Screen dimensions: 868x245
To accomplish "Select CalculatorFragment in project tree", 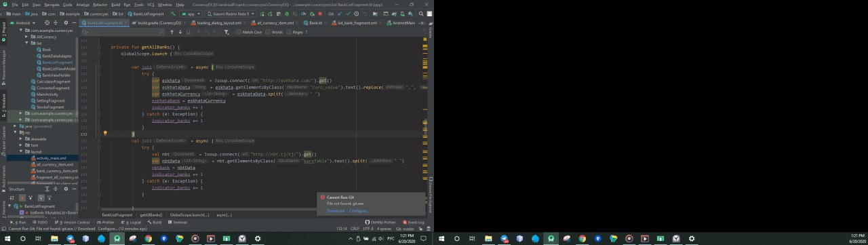I will [51, 81].
